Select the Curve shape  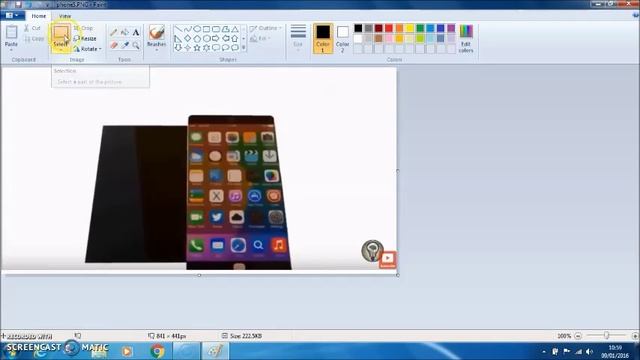pos(188,29)
